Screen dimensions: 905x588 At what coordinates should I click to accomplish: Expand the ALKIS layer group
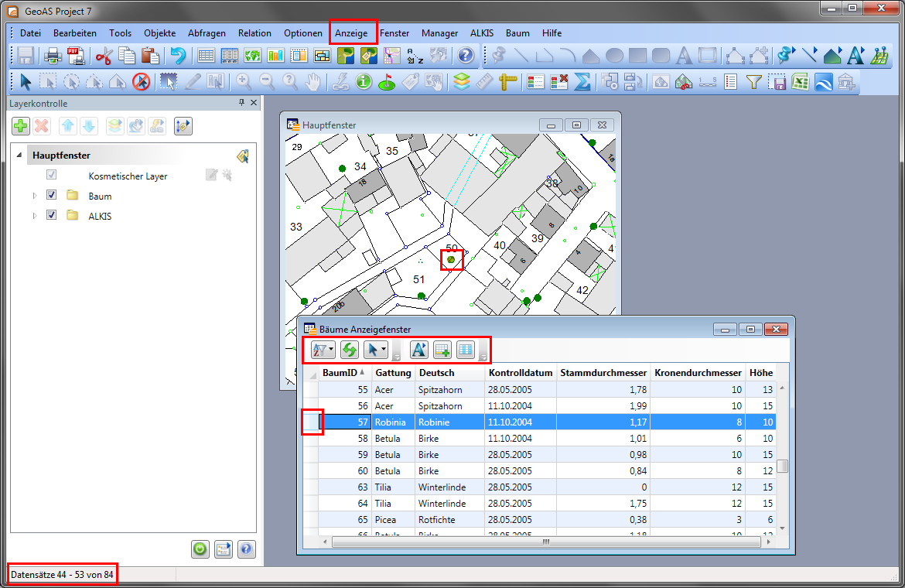(35, 216)
